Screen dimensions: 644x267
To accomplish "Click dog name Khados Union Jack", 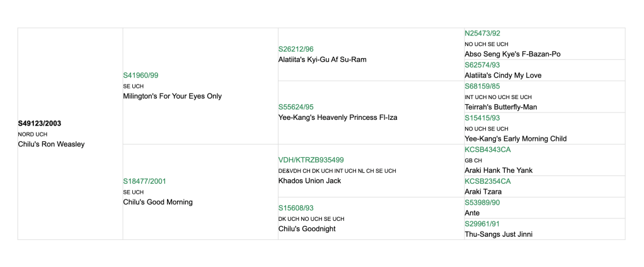I will (x=309, y=181).
